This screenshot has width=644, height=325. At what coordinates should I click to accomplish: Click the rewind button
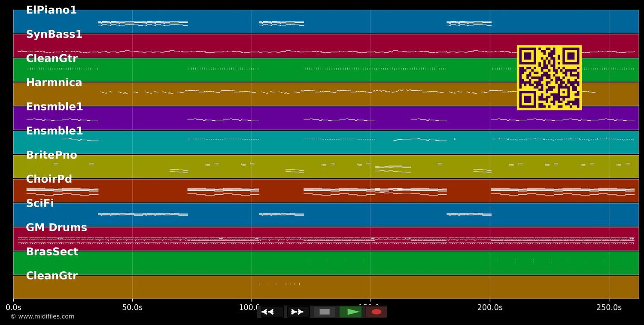pyautogui.click(x=272, y=312)
